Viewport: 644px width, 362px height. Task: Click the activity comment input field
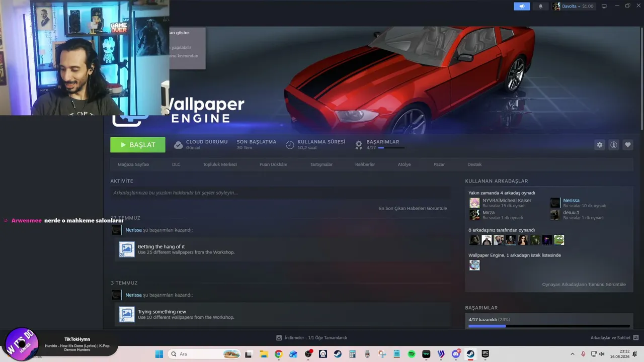coord(280,193)
